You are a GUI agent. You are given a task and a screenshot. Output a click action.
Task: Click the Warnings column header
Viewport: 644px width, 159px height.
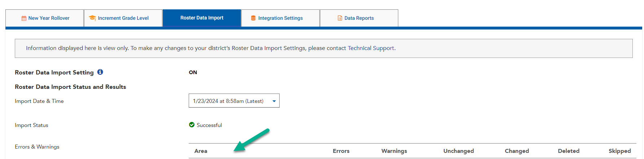(x=394, y=151)
